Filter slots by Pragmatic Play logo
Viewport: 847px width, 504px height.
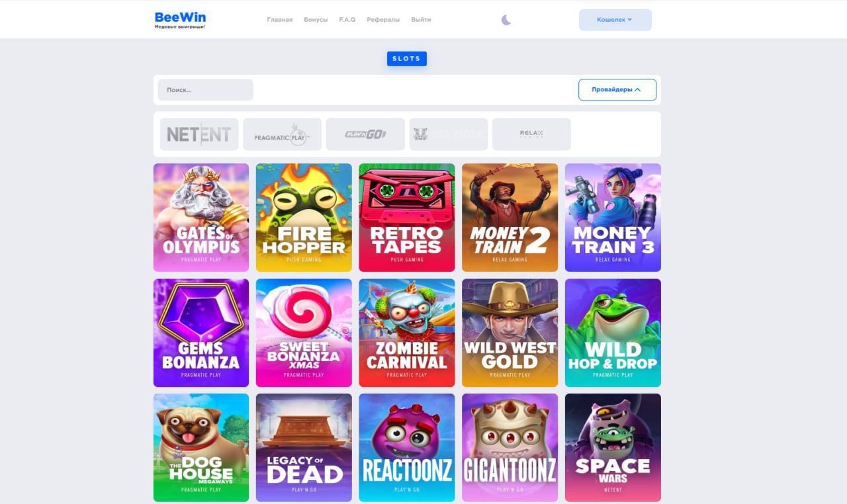click(x=282, y=134)
